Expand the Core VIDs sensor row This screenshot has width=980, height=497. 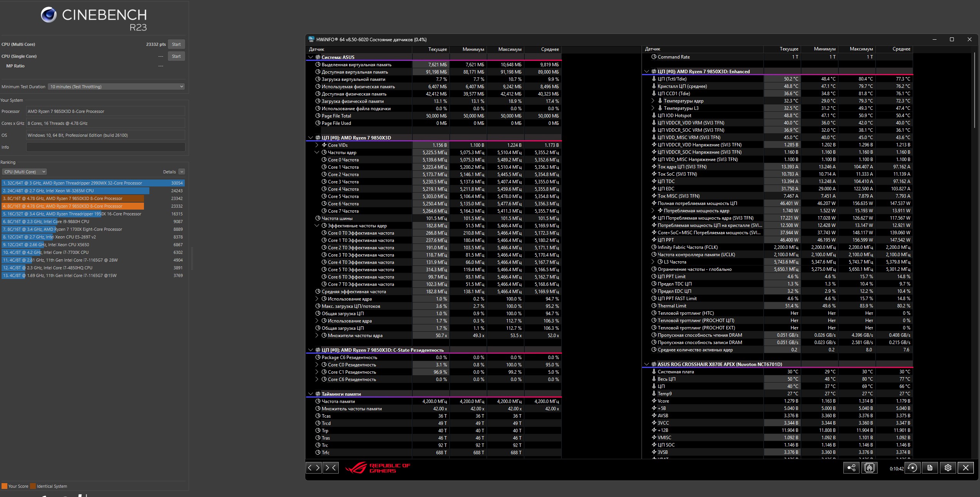[x=317, y=145]
